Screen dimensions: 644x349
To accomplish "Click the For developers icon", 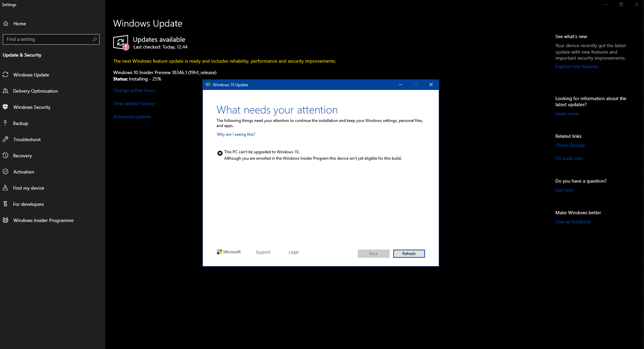I will tap(5, 204).
